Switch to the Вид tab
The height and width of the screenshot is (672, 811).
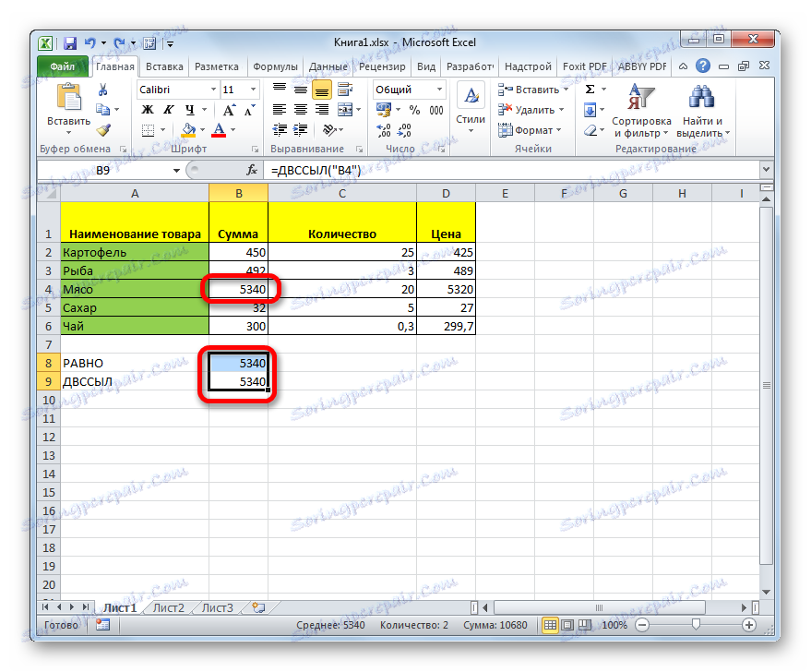(426, 66)
